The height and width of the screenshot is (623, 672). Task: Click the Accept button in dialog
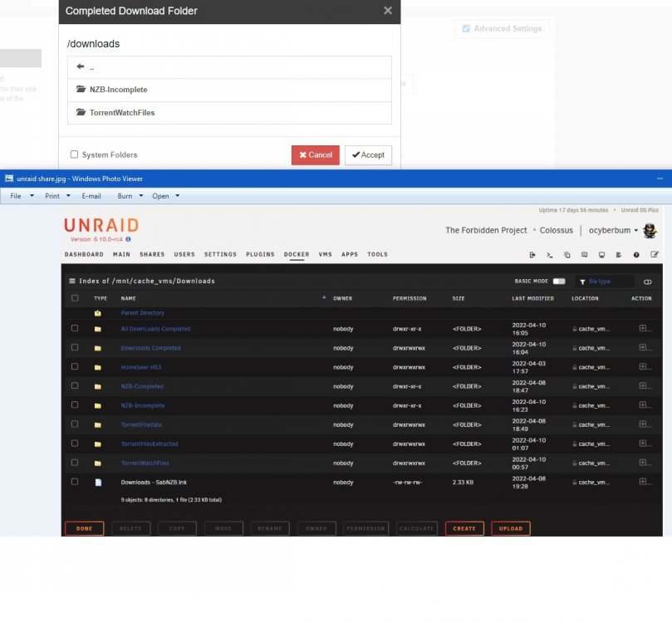pos(368,155)
